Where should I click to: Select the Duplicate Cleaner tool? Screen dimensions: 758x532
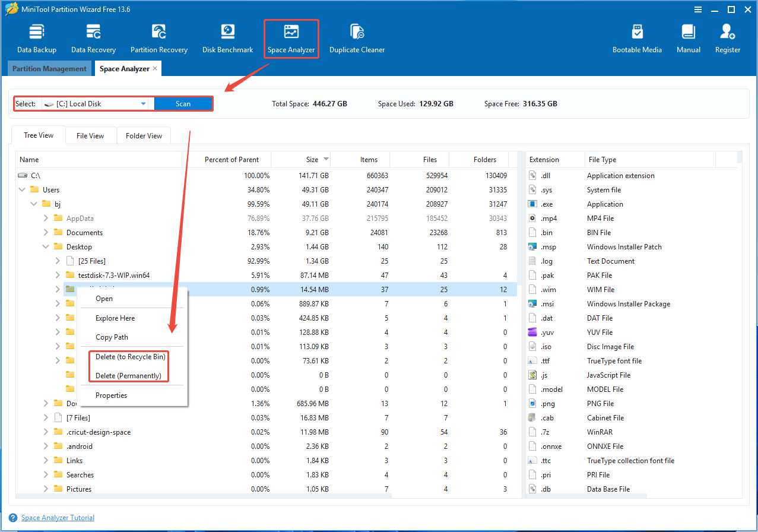point(357,37)
